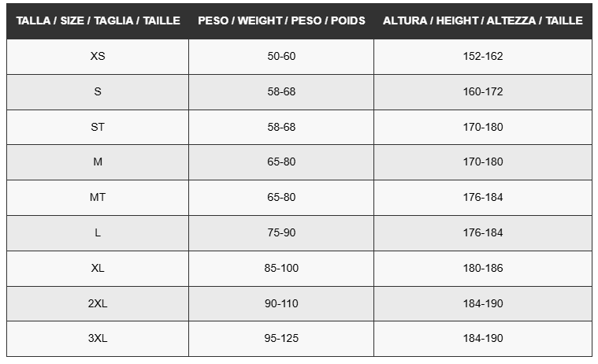Click the 85-100 weight cell
The width and height of the screenshot is (598, 364).
281,268
